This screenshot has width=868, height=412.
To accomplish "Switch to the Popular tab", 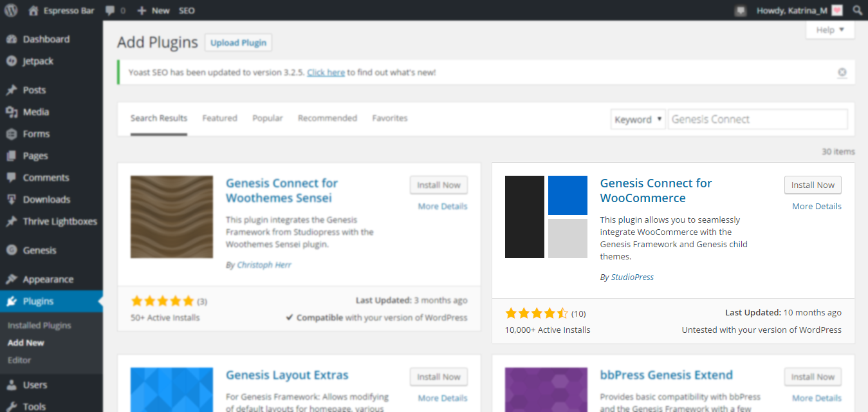I will pyautogui.click(x=268, y=118).
